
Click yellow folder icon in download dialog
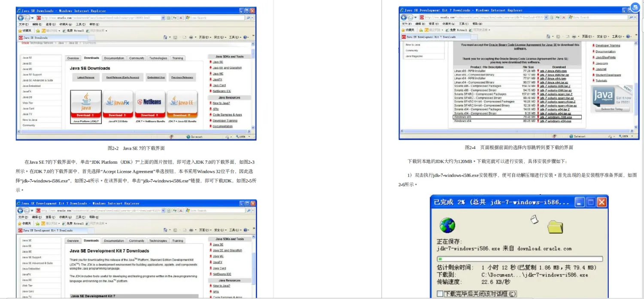(555, 226)
